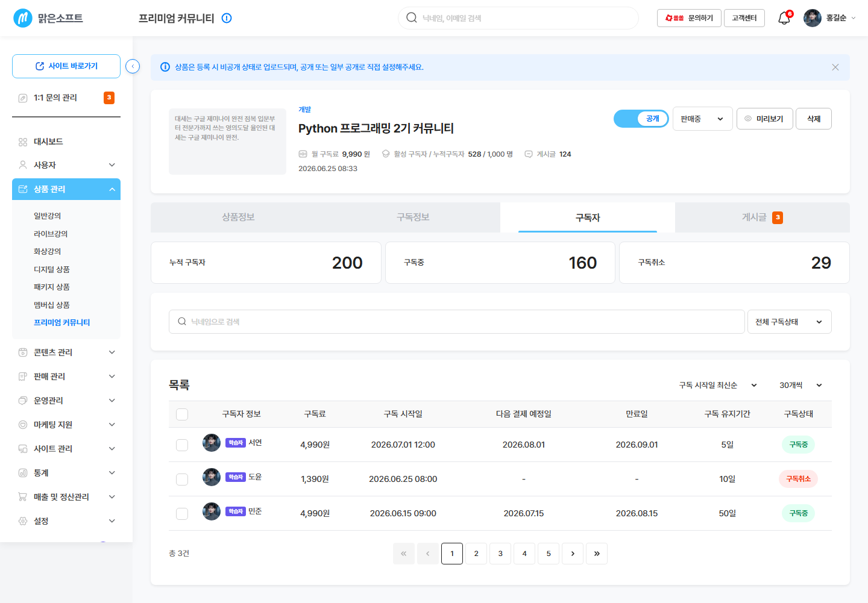Check the checkbox for 도윤's row
The width and height of the screenshot is (868, 603).
coord(182,480)
